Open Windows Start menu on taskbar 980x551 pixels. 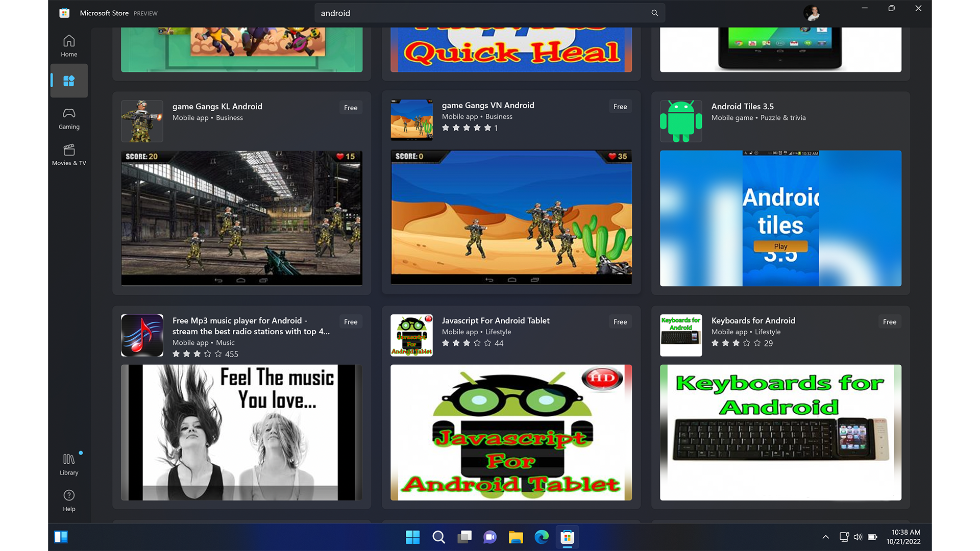tap(412, 537)
